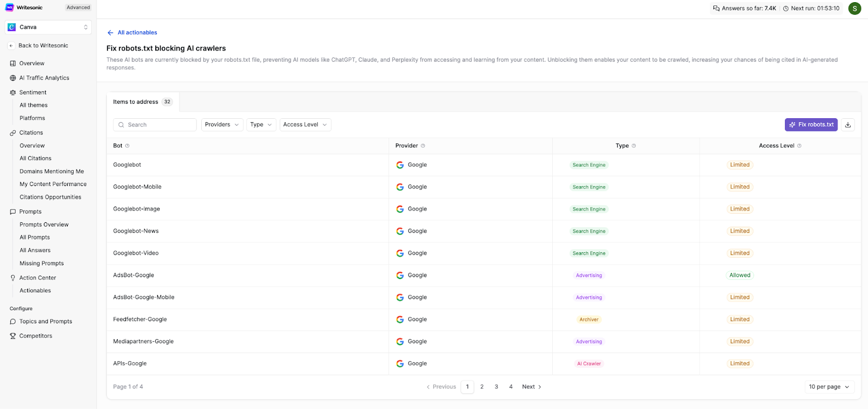Click the download export icon button
The height and width of the screenshot is (409, 868).
pos(848,125)
